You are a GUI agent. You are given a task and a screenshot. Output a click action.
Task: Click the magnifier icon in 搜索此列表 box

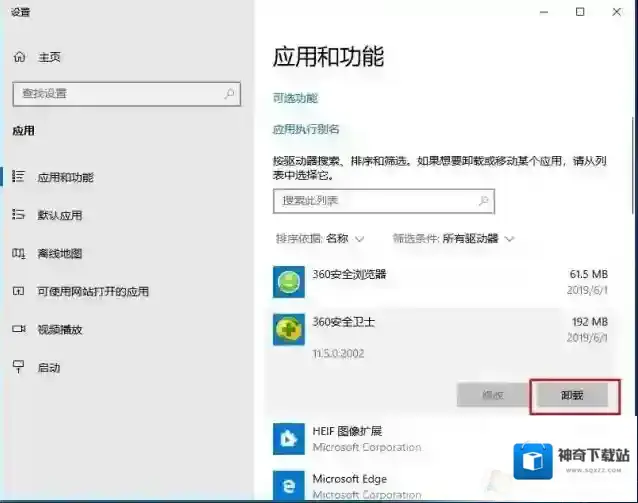coord(483,201)
